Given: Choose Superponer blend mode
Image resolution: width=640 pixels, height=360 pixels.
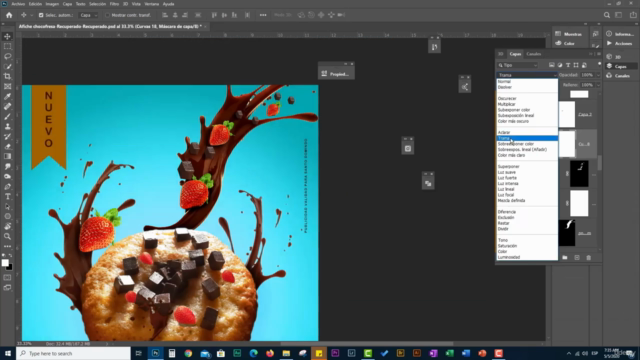Looking at the screenshot, I should 509,167.
